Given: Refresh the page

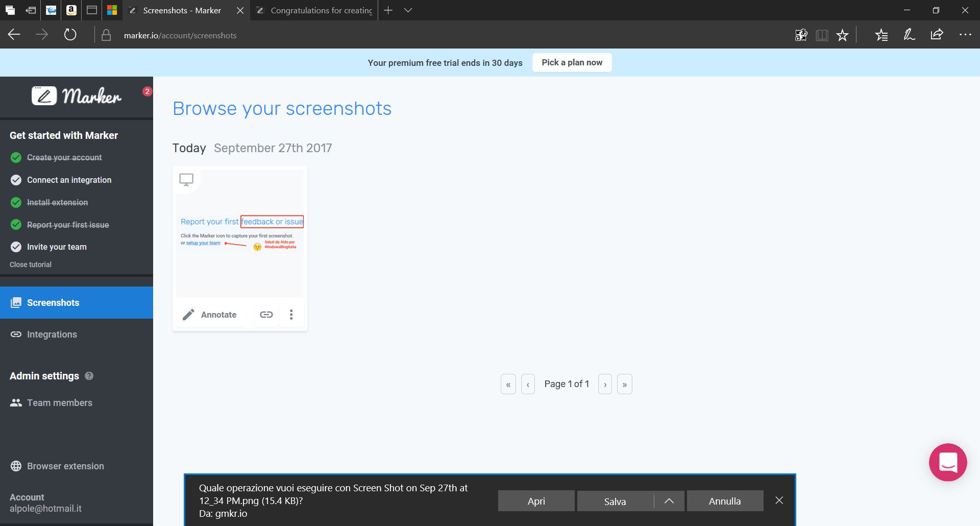Looking at the screenshot, I should (70, 35).
